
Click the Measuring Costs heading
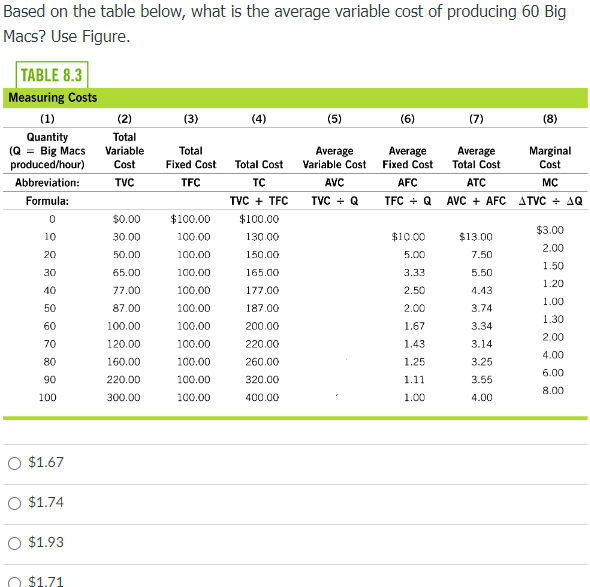pyautogui.click(x=53, y=98)
